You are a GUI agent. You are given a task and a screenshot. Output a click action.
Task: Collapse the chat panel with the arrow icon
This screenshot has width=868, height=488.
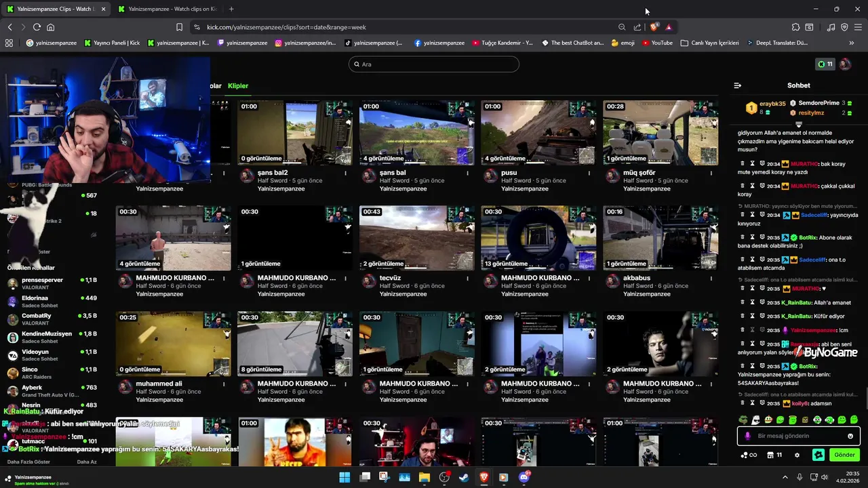[738, 85]
